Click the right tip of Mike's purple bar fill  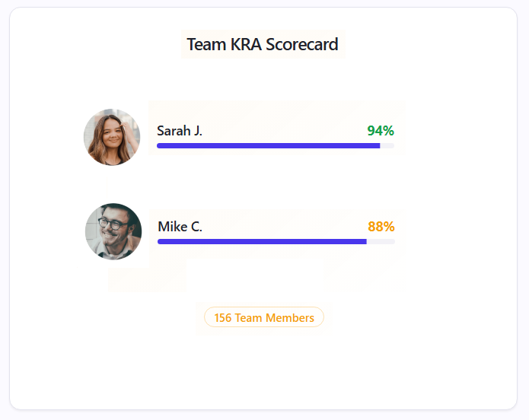coord(365,241)
